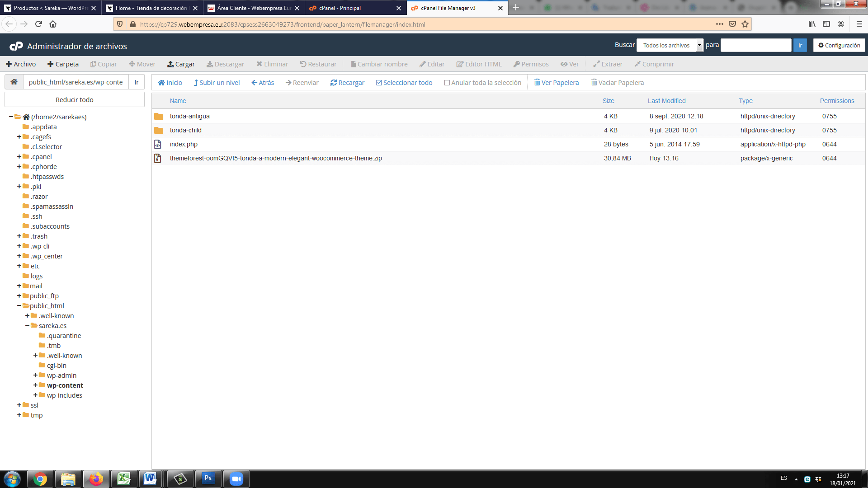The height and width of the screenshot is (488, 868).
Task: Sort by Last Modified column
Action: click(x=667, y=101)
